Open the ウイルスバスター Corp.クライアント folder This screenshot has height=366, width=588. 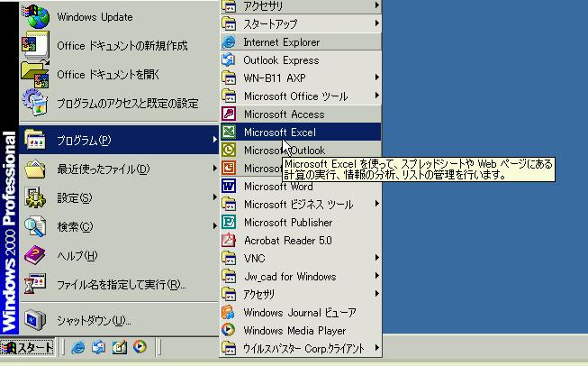[x=301, y=348]
